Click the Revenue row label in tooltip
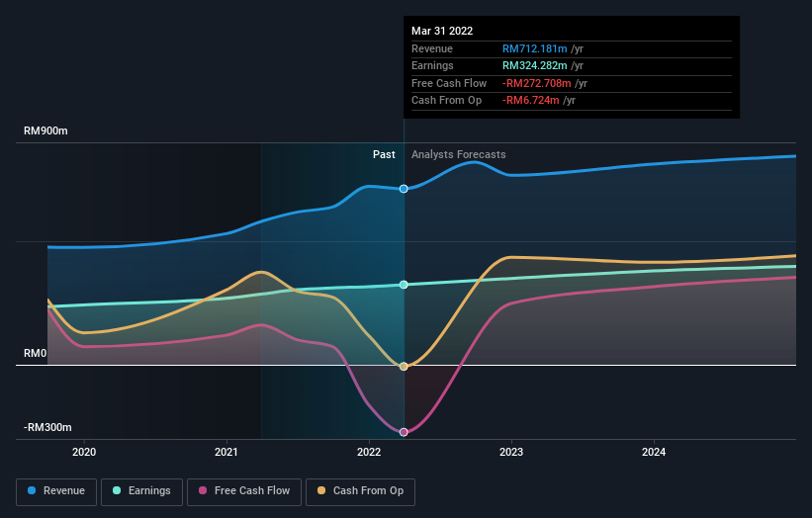The height and width of the screenshot is (518, 812). tap(432, 48)
